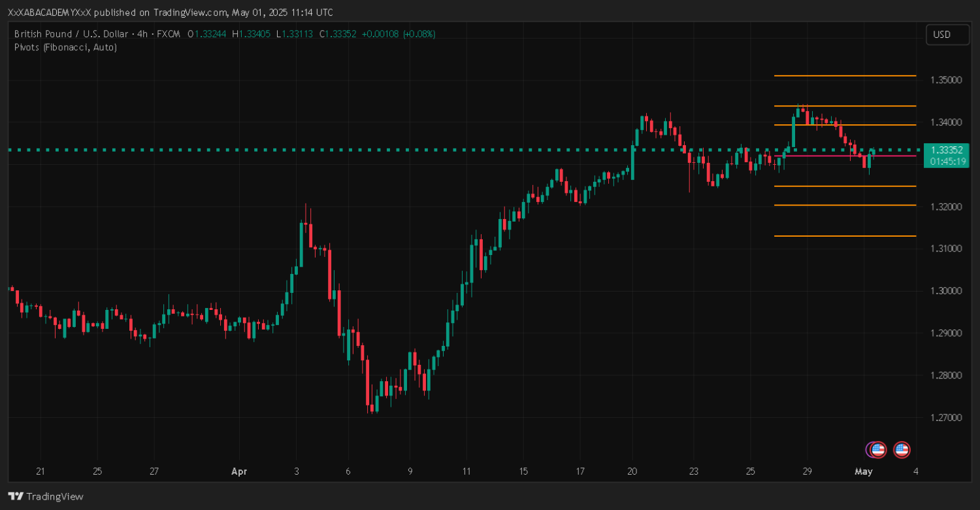The height and width of the screenshot is (510, 980).
Task: Click the 1.33352 current price label
Action: 945,150
